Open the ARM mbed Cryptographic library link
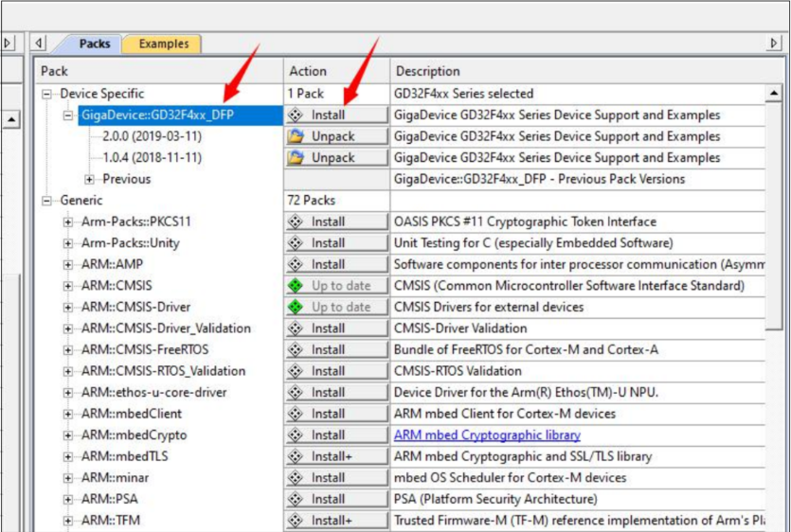 click(487, 435)
